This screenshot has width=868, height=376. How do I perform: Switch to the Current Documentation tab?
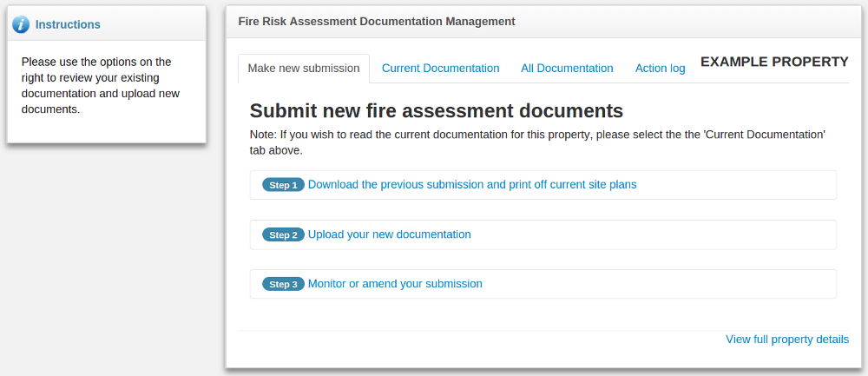[440, 68]
